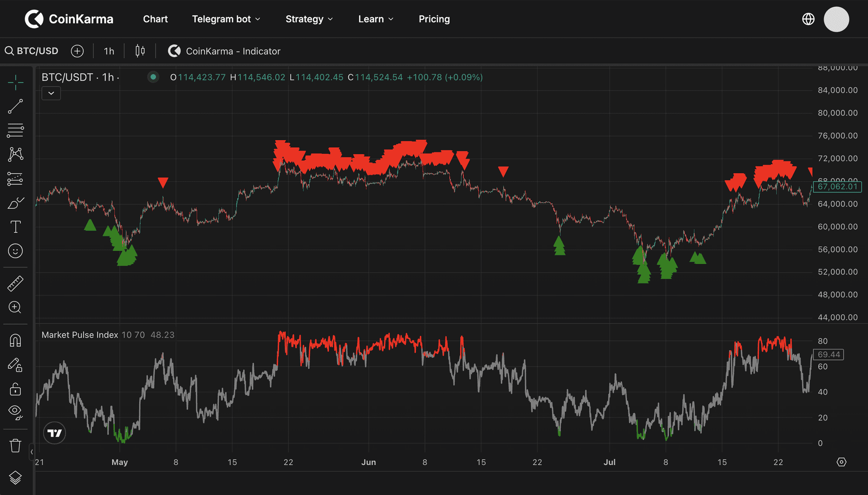868x495 pixels.
Task: Enable magnet snapping mode
Action: point(15,340)
